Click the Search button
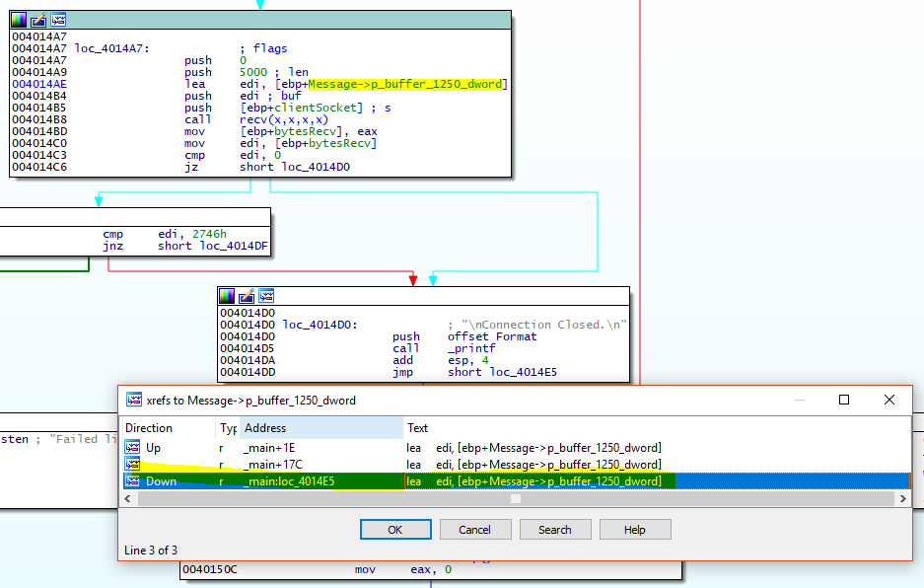Screen dimensions: 924x588 [555, 530]
